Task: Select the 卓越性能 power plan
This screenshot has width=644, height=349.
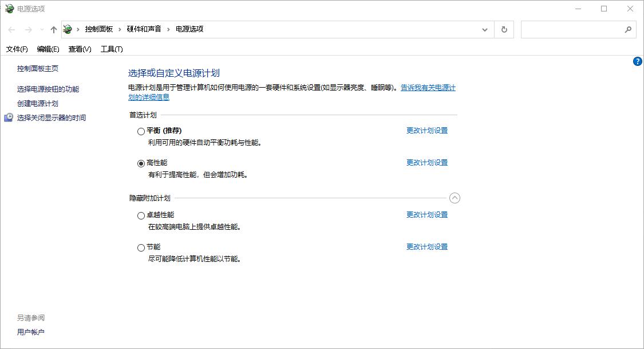Action: [141, 215]
